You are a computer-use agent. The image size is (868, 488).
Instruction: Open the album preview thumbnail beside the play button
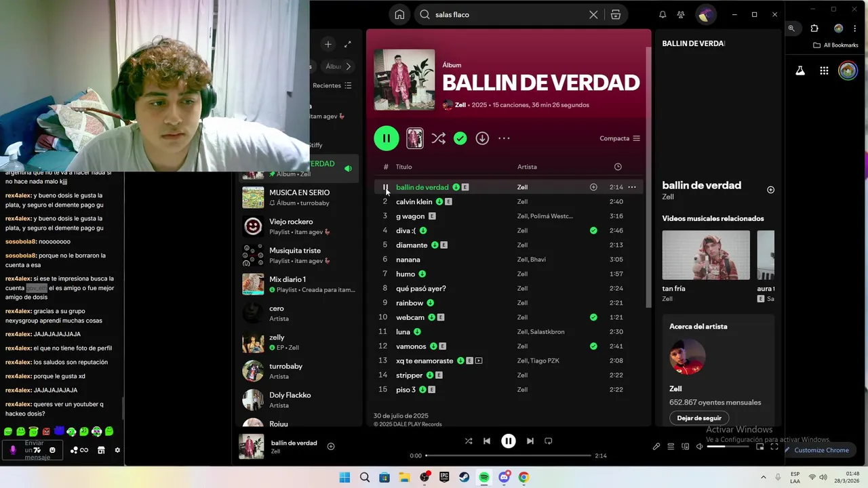tap(414, 138)
